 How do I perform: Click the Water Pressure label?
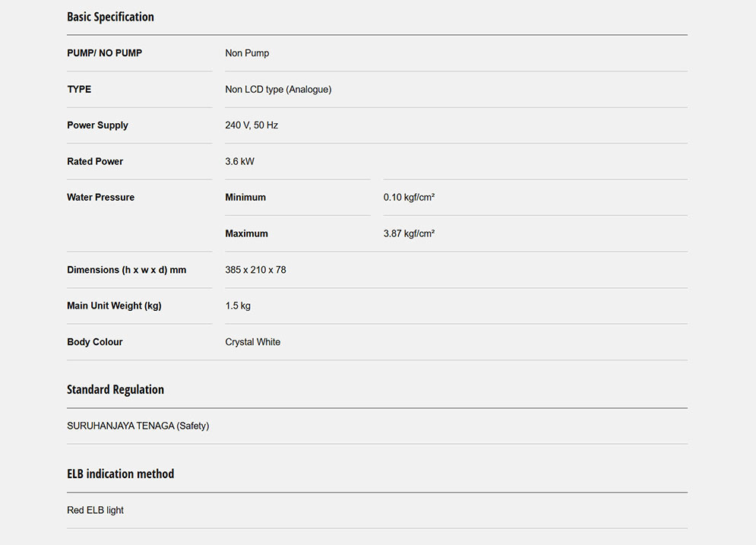coord(100,198)
